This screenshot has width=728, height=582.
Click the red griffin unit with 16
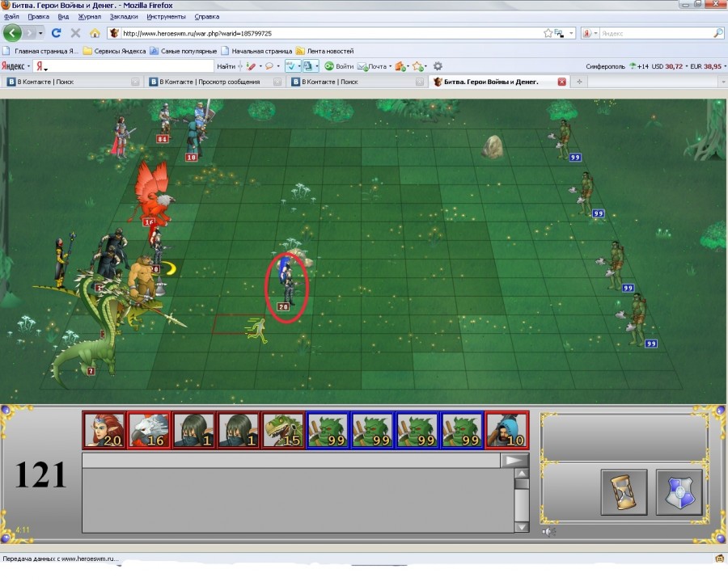[x=152, y=193]
